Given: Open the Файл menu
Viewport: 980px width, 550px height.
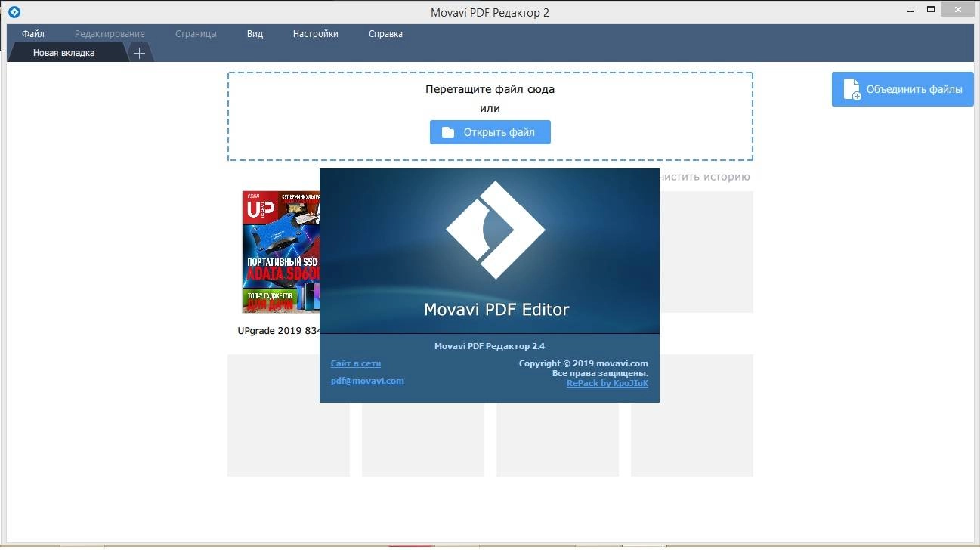Looking at the screenshot, I should [x=33, y=34].
